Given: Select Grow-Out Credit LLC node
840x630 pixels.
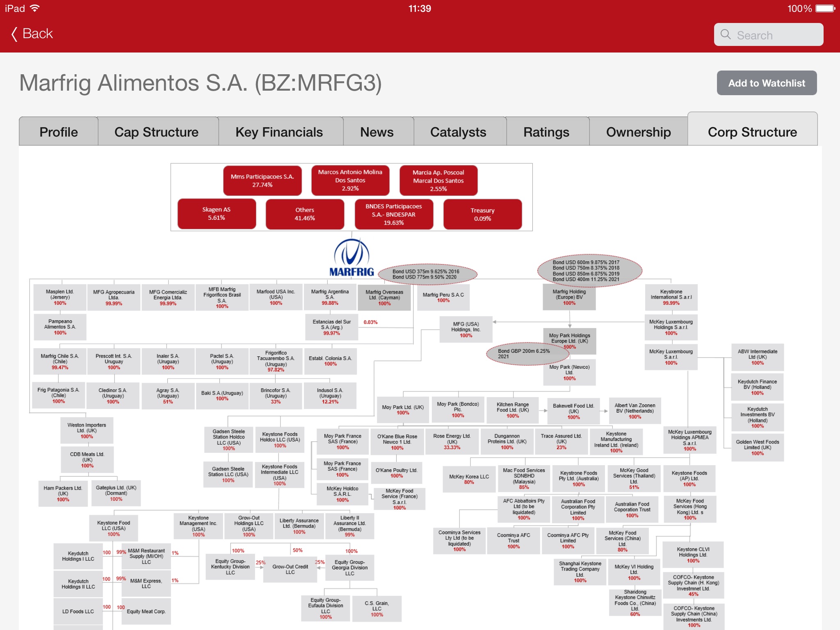Looking at the screenshot, I should pyautogui.click(x=290, y=569).
